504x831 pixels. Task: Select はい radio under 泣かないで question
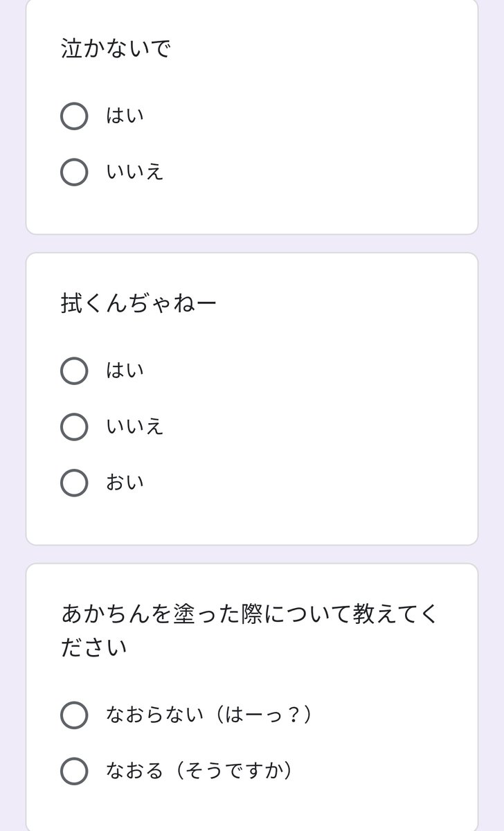[74, 116]
